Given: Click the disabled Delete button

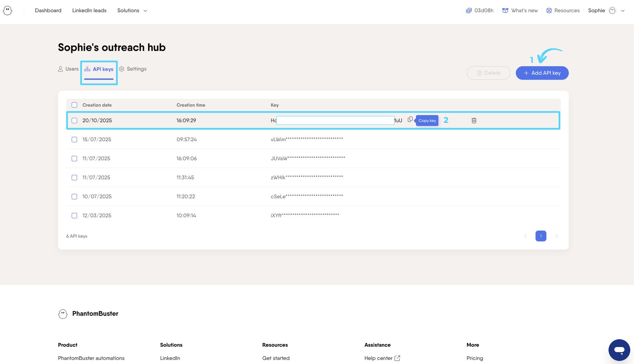Looking at the screenshot, I should click(x=488, y=73).
